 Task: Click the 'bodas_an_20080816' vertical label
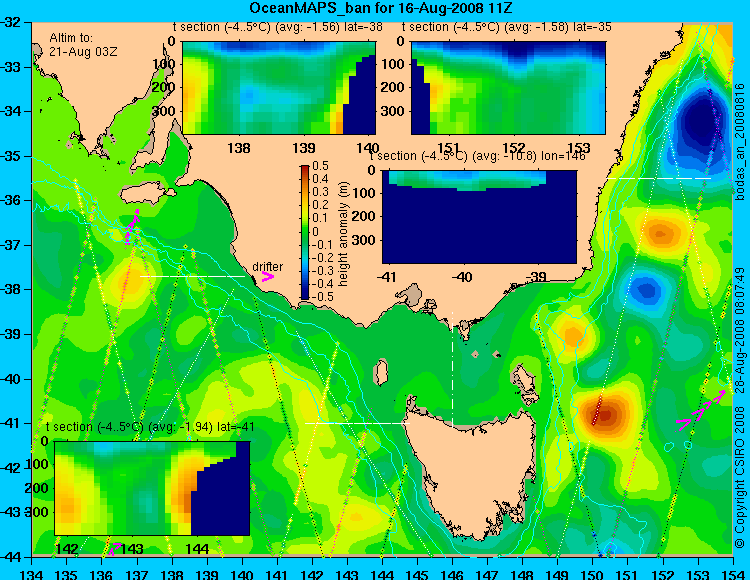[x=740, y=141]
